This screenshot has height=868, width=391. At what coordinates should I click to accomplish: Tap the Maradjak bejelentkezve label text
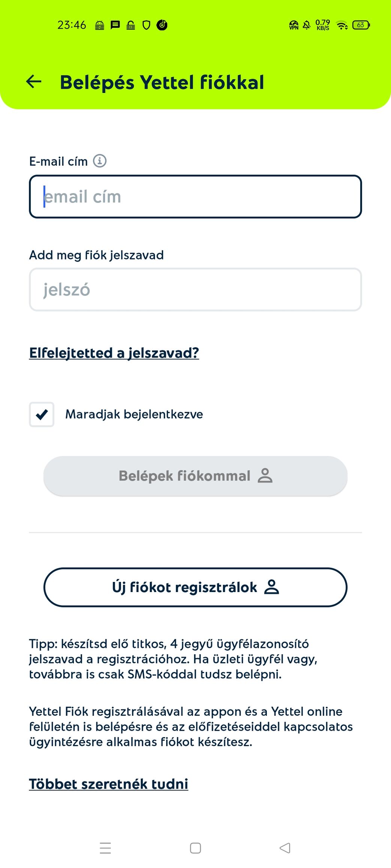134,414
